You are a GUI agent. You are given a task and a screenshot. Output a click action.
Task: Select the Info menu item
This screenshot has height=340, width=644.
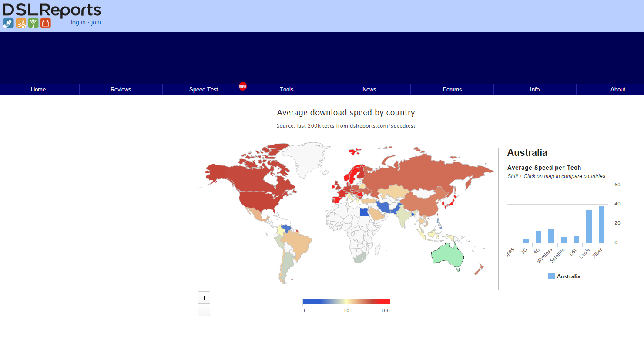pos(535,89)
